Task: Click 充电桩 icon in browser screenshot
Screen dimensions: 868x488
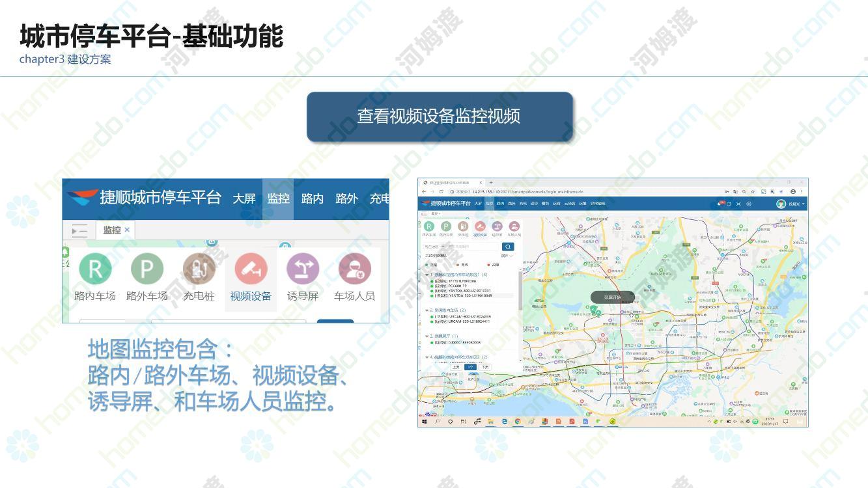Action: click(463, 226)
